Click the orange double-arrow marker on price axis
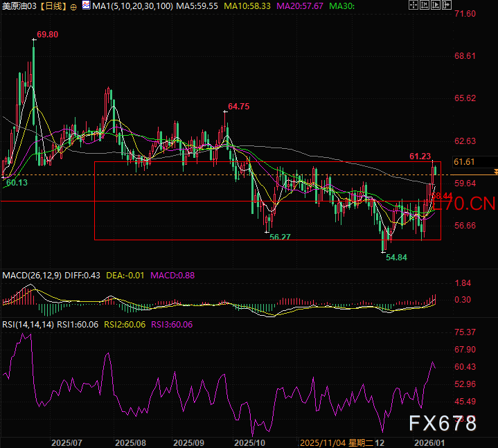The height and width of the screenshot is (448, 498). click(495, 170)
